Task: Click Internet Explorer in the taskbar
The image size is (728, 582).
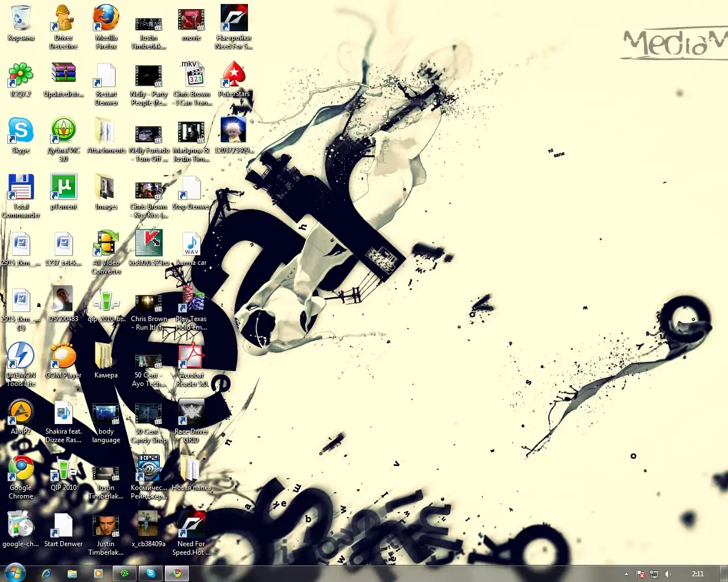Action: (x=46, y=573)
